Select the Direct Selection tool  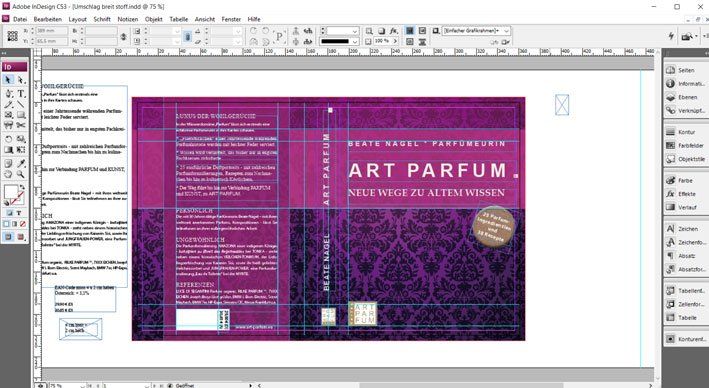21,80
